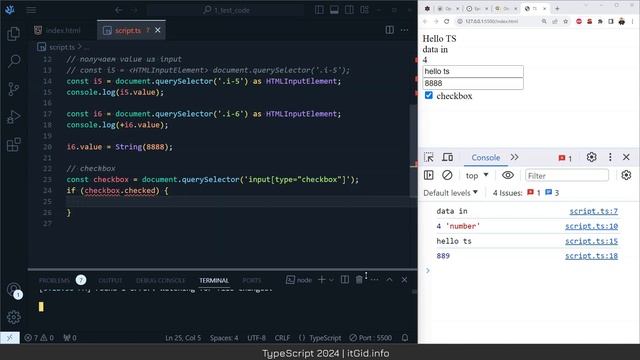
Task: Toggle the secondary side bar layout icon
Action: (x=349, y=10)
